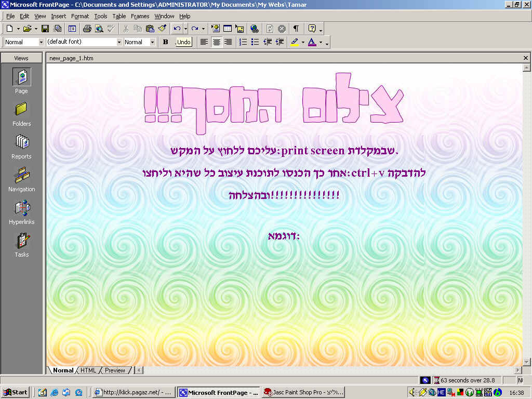Open the Format menu

coord(80,16)
